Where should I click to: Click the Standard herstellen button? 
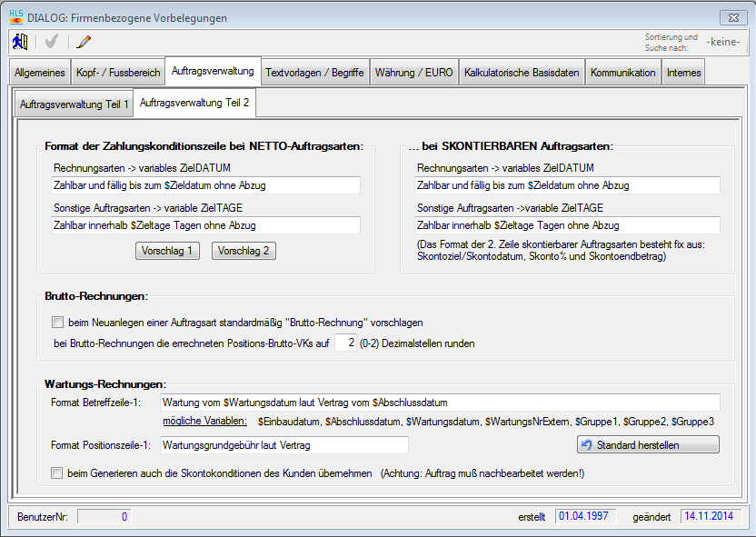(x=647, y=444)
